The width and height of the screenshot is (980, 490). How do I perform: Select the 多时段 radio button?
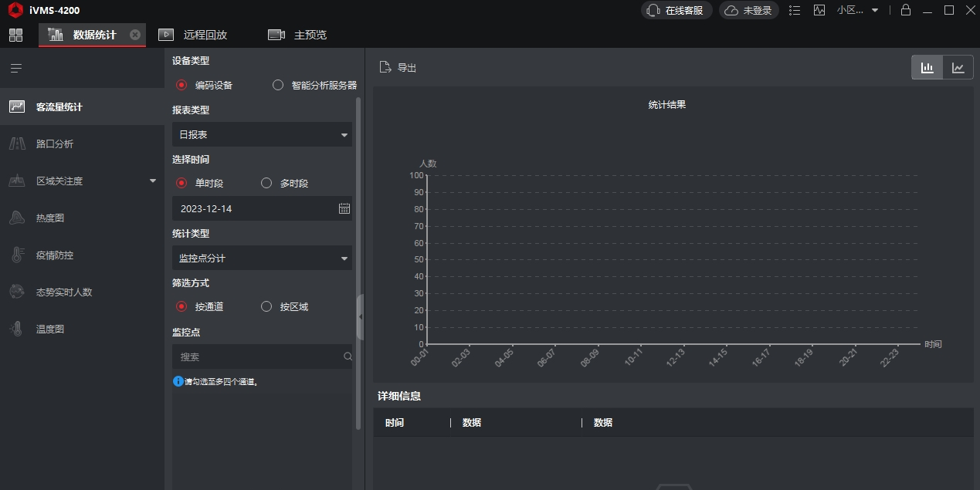[x=266, y=183]
